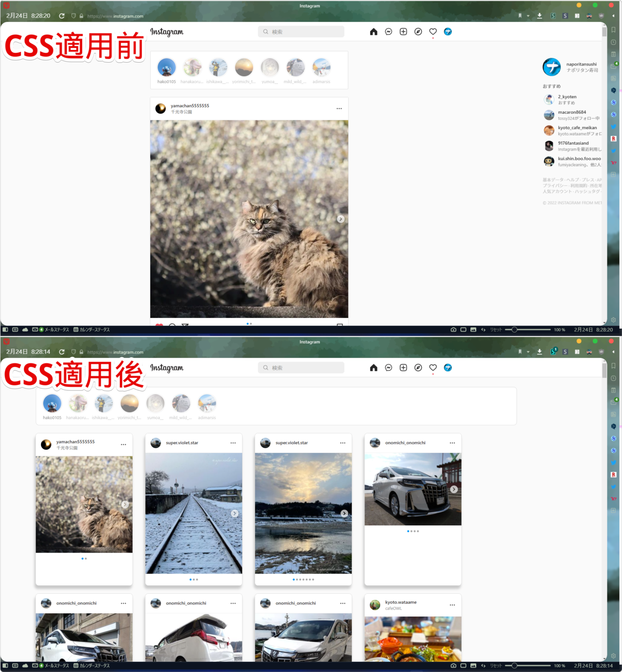Click リセット zoom in top status bar
The height and width of the screenshot is (672, 622).
coord(496,330)
